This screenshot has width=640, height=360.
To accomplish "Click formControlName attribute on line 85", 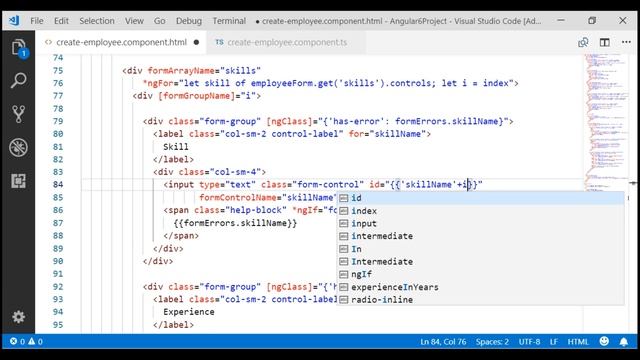I will 238,198.
